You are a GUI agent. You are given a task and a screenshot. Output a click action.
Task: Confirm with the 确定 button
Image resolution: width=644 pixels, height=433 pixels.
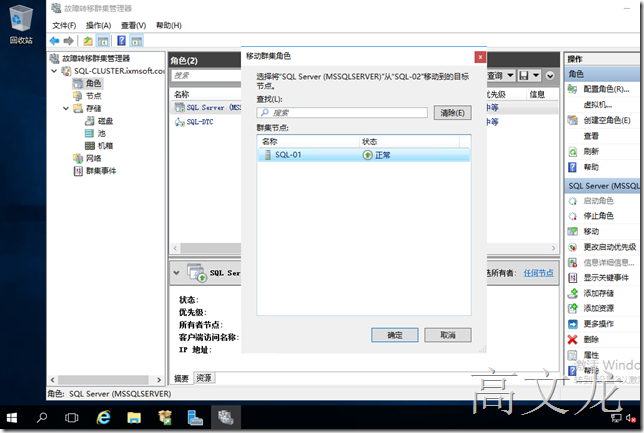coord(395,335)
